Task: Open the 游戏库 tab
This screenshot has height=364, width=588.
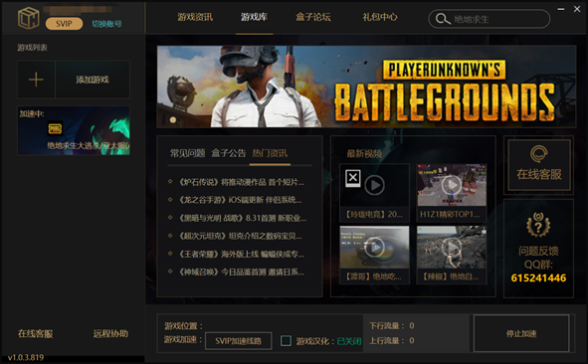Action: (254, 17)
